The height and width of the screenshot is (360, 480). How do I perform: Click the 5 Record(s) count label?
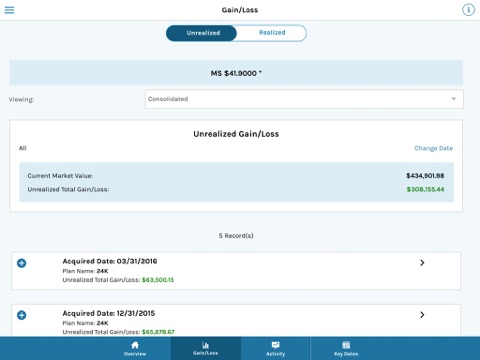[236, 236]
